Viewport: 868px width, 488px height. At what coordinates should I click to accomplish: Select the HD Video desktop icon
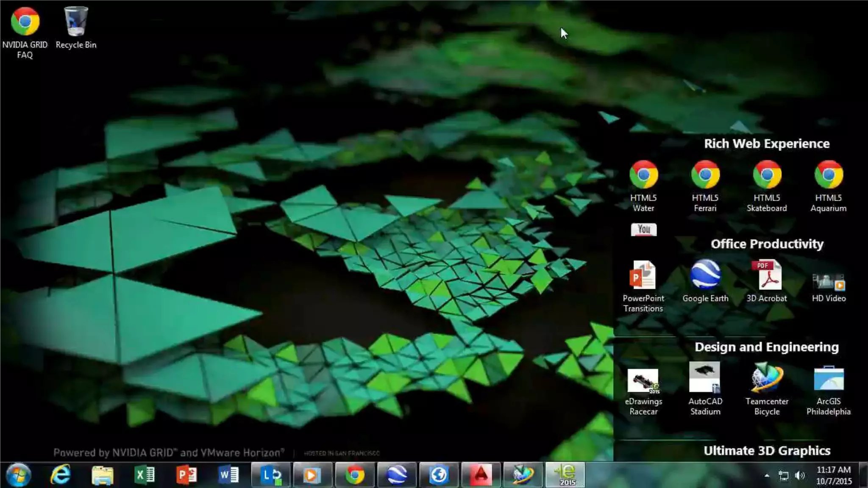coord(829,282)
